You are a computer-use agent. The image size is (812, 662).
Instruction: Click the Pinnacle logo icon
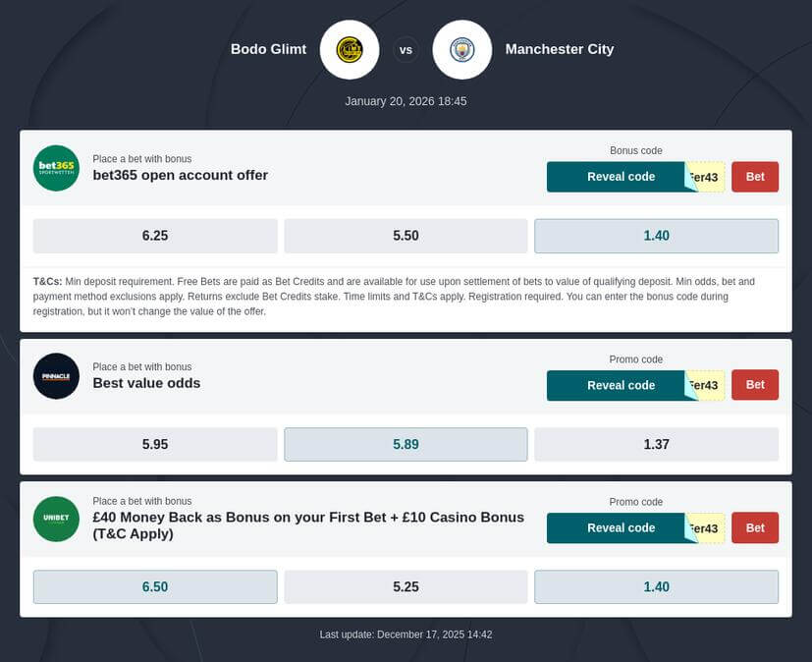[x=56, y=376]
